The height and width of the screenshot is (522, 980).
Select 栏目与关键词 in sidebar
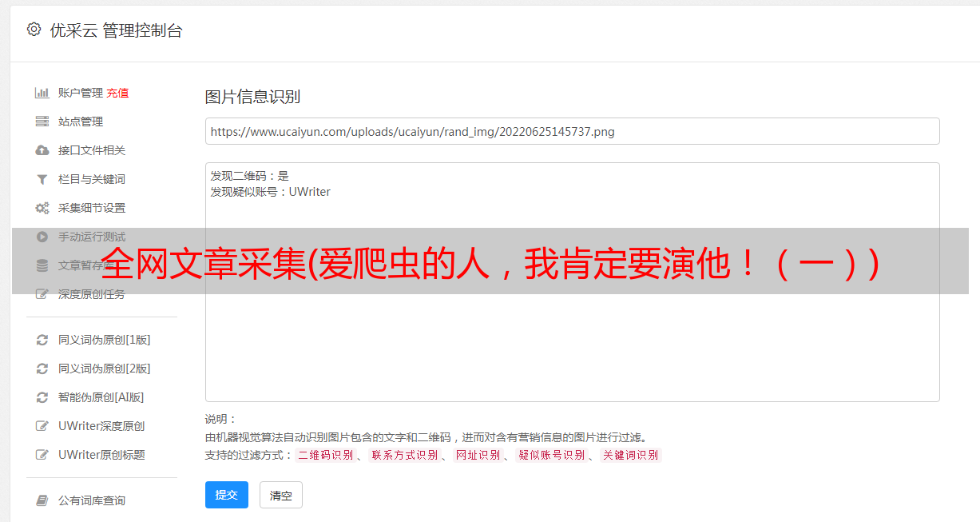click(92, 179)
